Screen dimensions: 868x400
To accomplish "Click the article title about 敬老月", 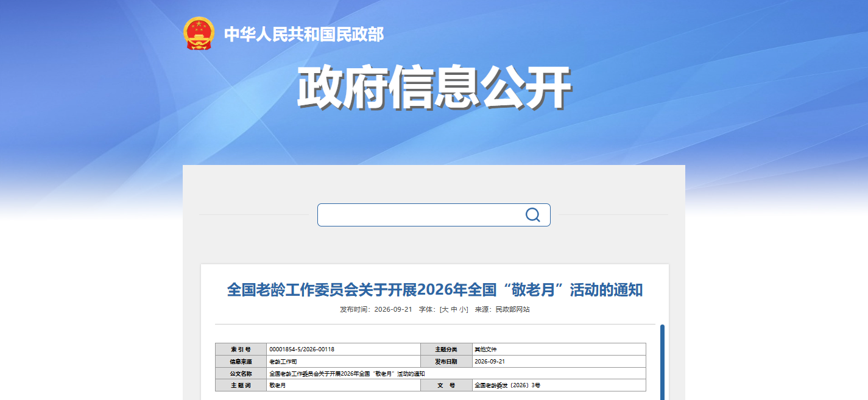I will (x=435, y=290).
